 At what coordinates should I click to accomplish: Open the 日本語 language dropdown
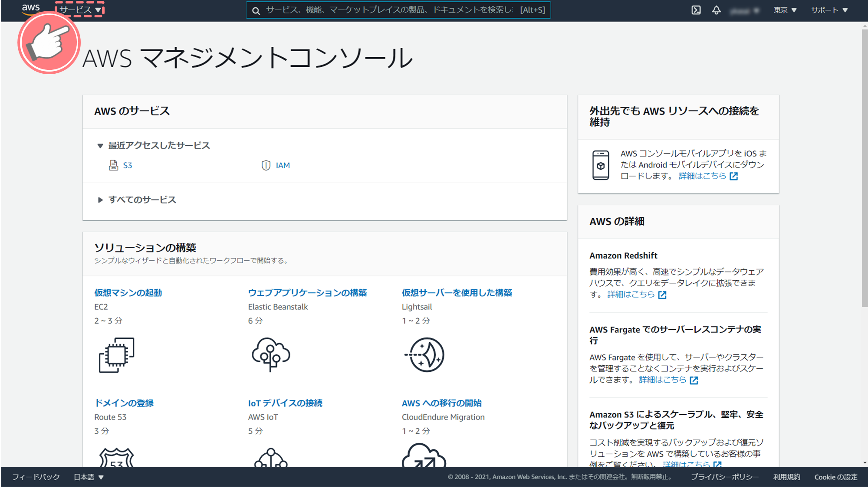(89, 477)
